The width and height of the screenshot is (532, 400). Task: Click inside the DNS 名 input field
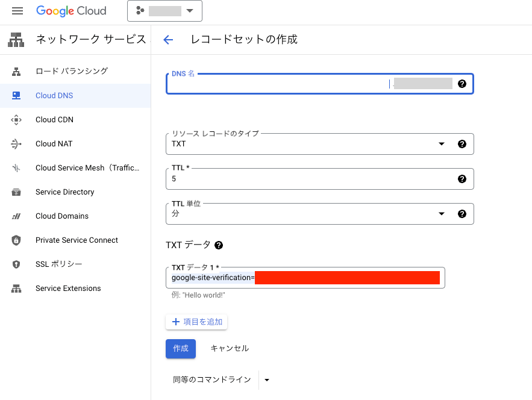pyautogui.click(x=271, y=84)
